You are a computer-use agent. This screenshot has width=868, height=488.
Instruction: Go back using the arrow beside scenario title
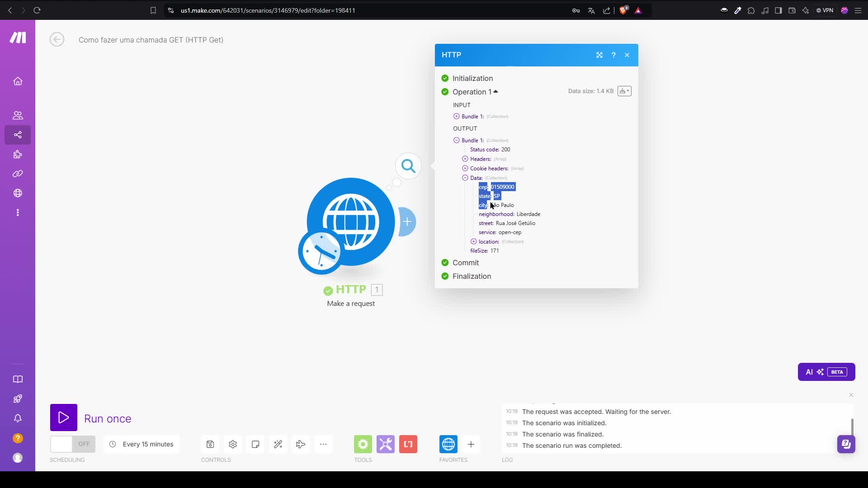click(x=57, y=40)
